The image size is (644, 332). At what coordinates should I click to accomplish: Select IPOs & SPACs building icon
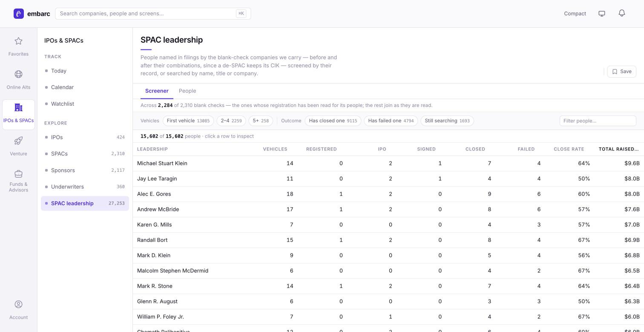click(18, 108)
